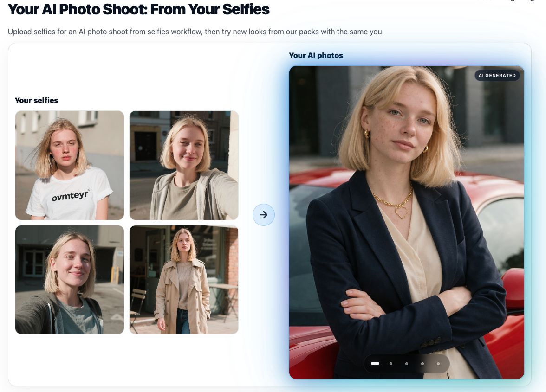Screen dimensions: 546x392
Task: Click the carousel pagination pill background
Action: 406,364
